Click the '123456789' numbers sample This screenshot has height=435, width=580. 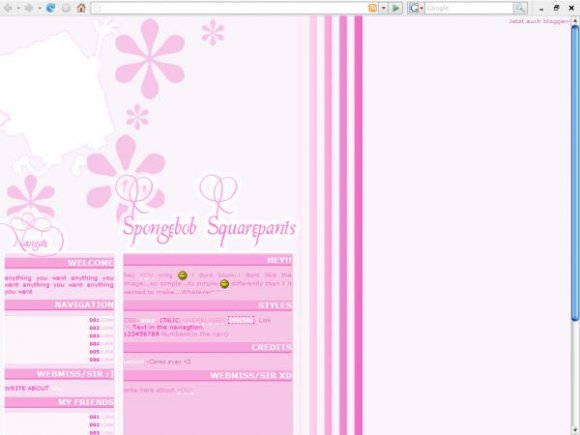pyautogui.click(x=141, y=334)
